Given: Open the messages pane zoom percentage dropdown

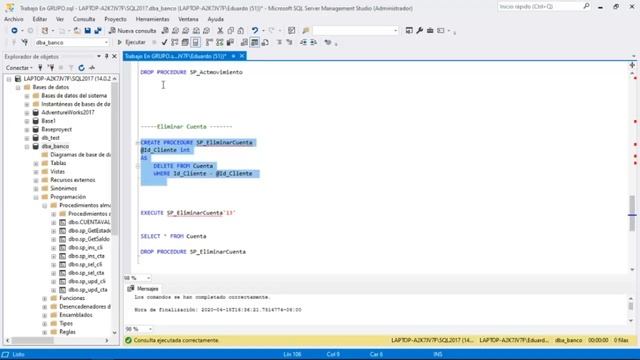Looking at the screenshot, I should point(150,329).
